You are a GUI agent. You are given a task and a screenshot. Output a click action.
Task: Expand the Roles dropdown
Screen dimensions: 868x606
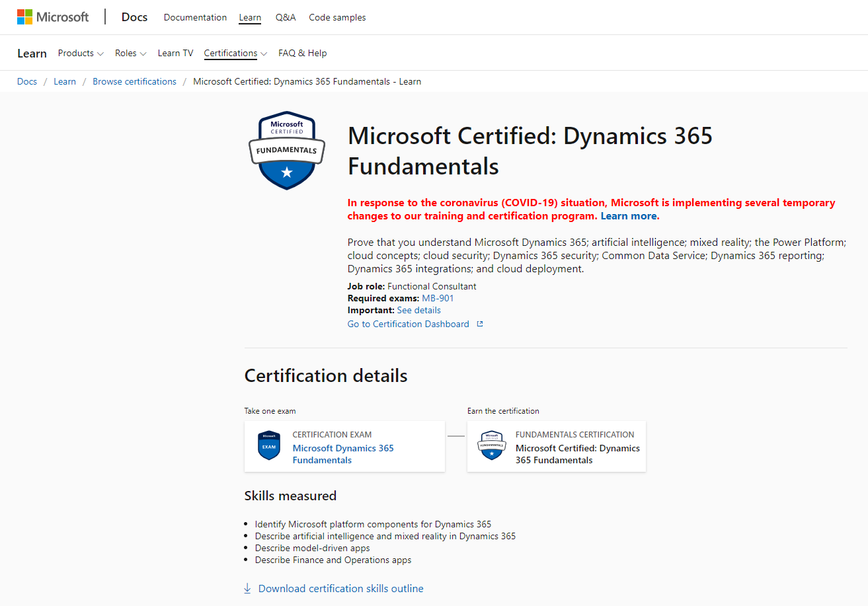pos(131,53)
